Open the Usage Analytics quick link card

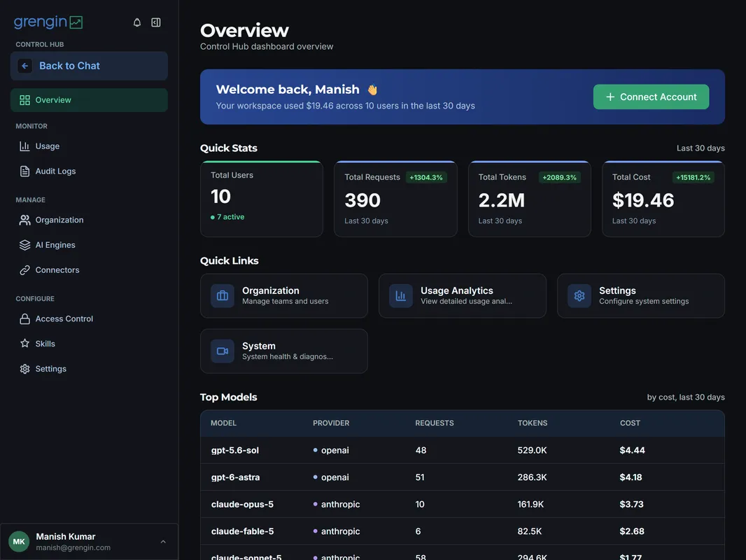pos(463,295)
